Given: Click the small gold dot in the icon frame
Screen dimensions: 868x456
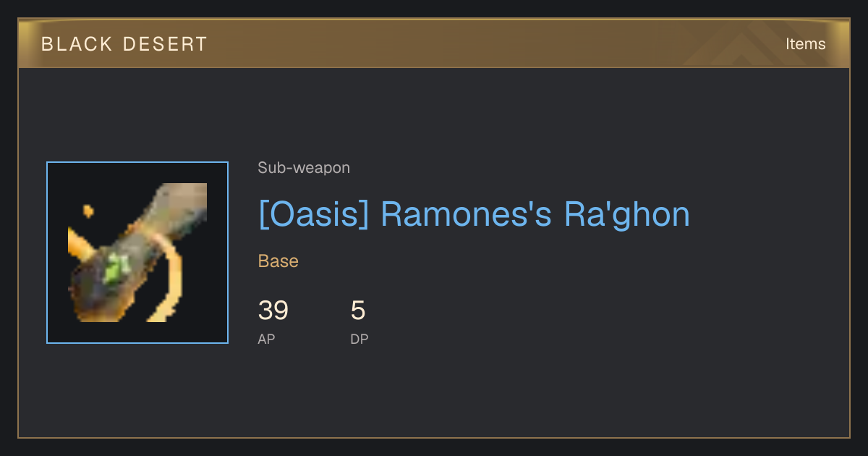Looking at the screenshot, I should click(88, 211).
